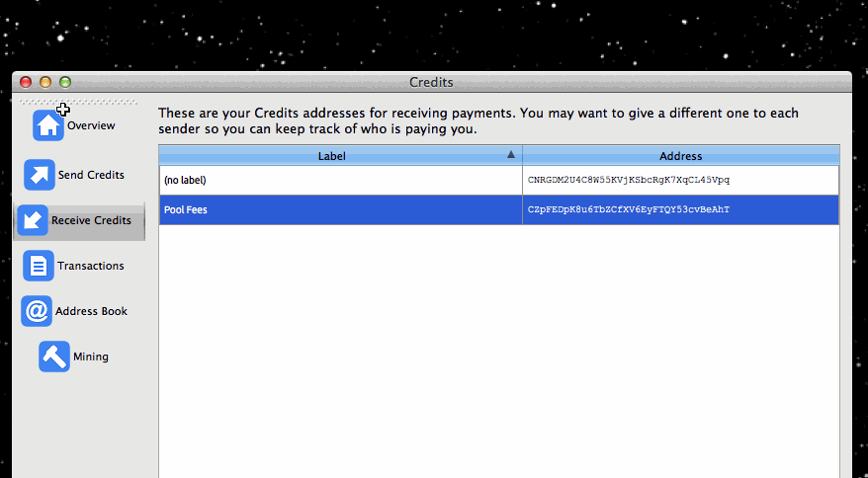Switch to the Send Credits text label

(x=91, y=175)
